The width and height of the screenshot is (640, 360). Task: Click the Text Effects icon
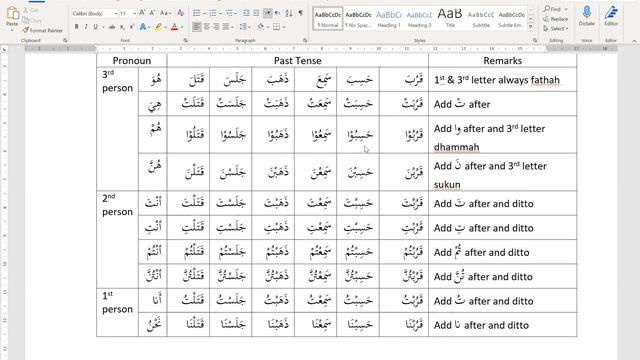[143, 27]
